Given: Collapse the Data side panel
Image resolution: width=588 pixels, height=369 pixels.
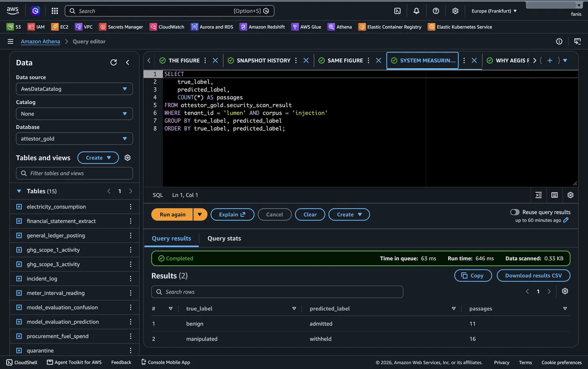Looking at the screenshot, I should [128, 63].
